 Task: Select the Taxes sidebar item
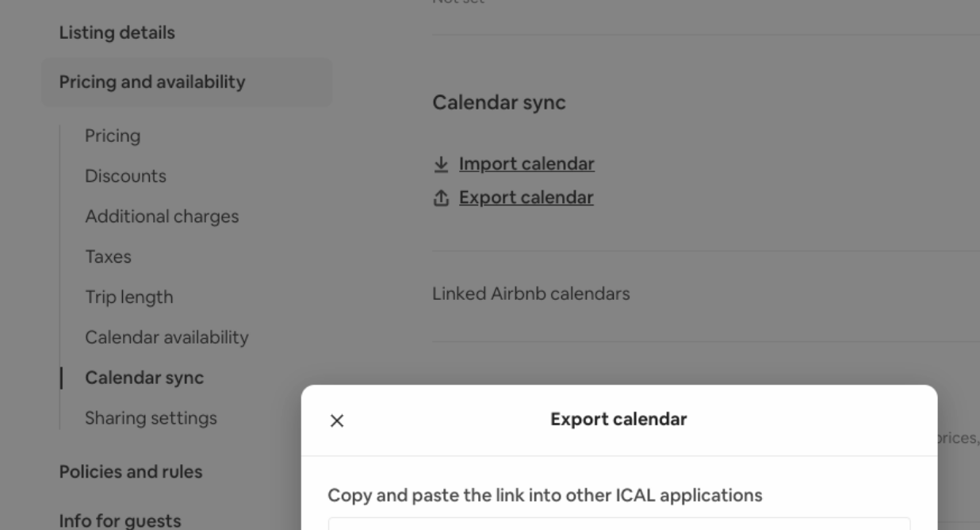pyautogui.click(x=108, y=257)
